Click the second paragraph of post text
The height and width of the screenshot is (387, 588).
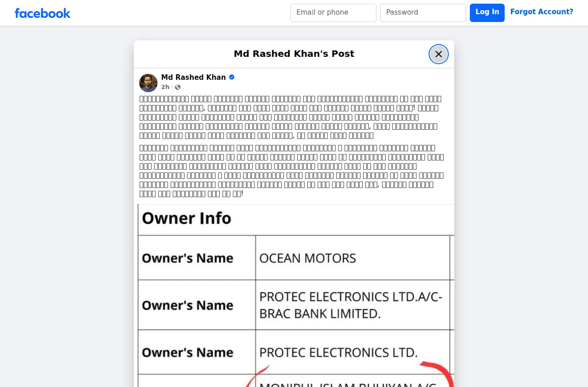[x=292, y=171]
